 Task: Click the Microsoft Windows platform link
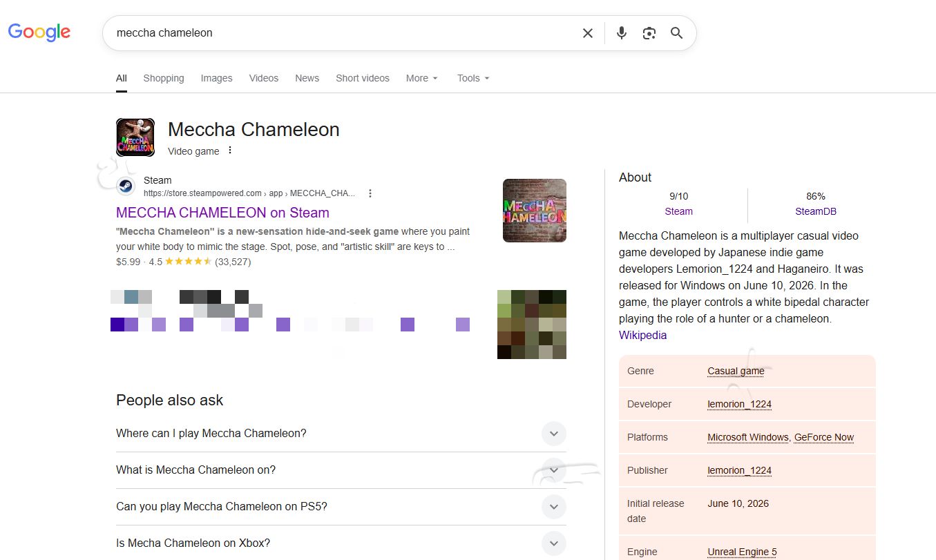click(x=748, y=437)
